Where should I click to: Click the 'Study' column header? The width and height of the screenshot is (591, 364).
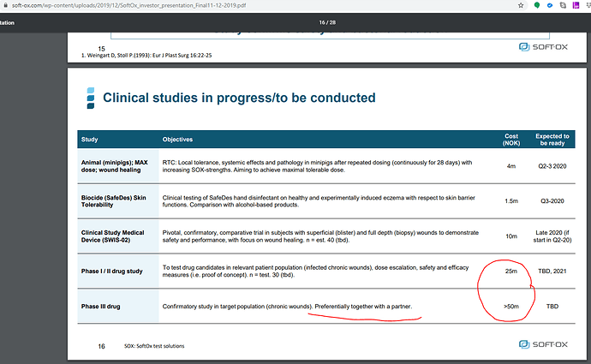(x=89, y=139)
